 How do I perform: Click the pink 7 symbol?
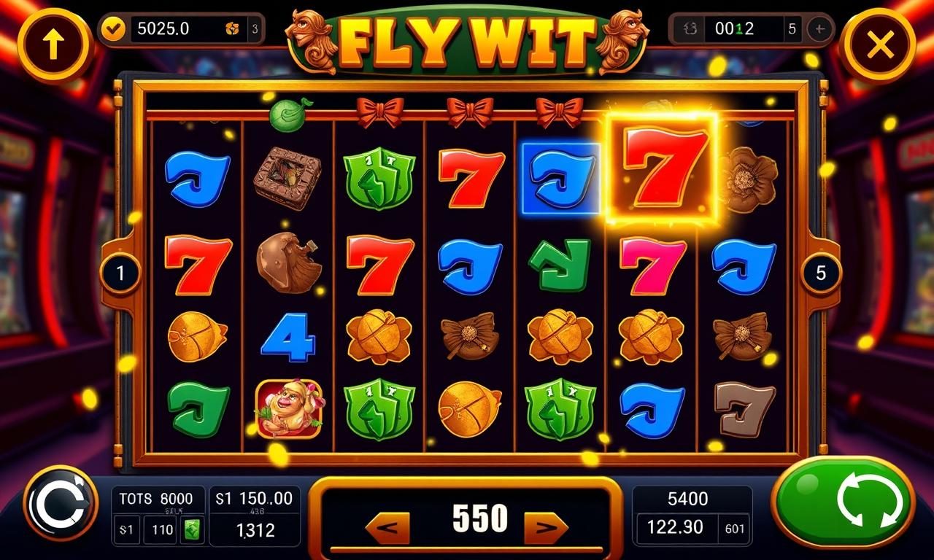tap(652, 266)
